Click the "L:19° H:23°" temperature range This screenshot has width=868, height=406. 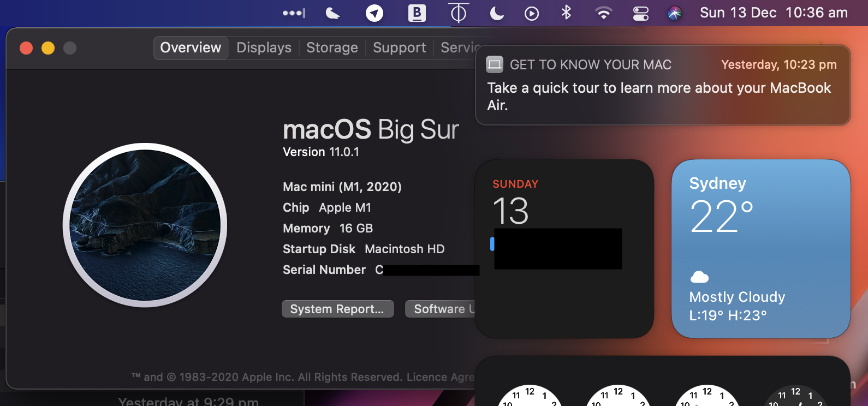(728, 315)
